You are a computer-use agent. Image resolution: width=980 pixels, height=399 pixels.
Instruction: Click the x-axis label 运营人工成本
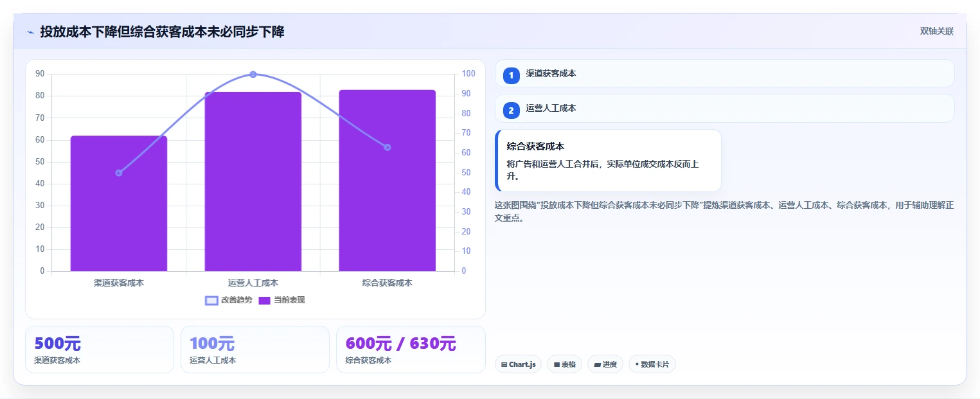(x=253, y=282)
